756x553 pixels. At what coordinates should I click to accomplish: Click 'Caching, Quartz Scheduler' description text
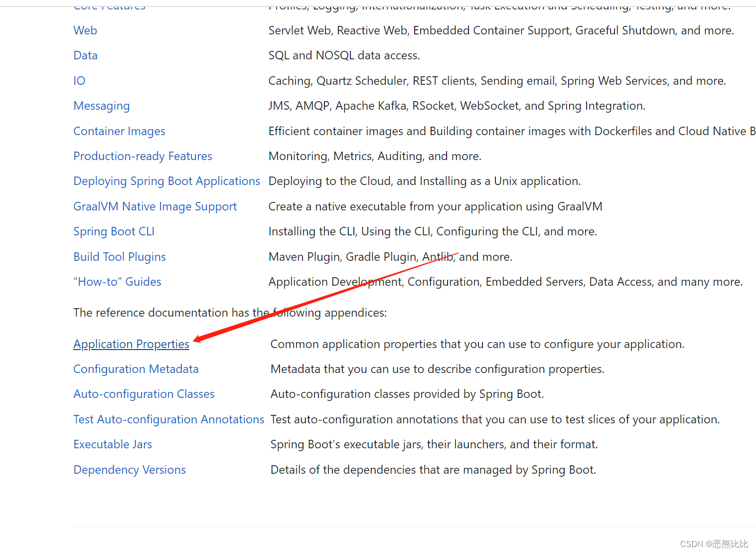point(497,81)
